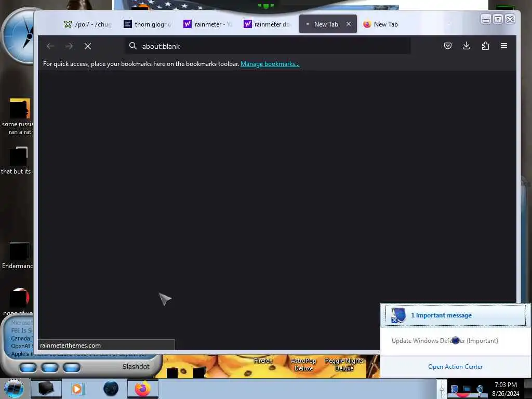Viewport: 532px width, 399px height.
Task: Stop loading the page with the X button
Action: (87, 46)
